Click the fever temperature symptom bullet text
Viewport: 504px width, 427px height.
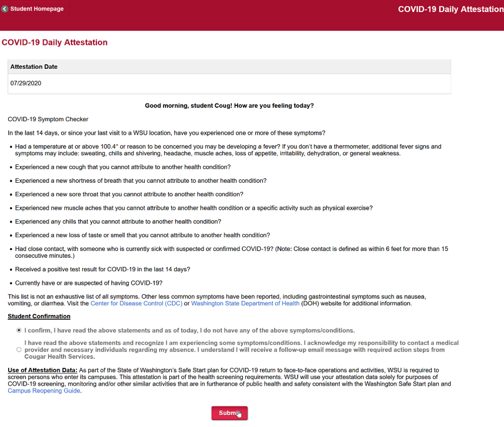pos(227,150)
